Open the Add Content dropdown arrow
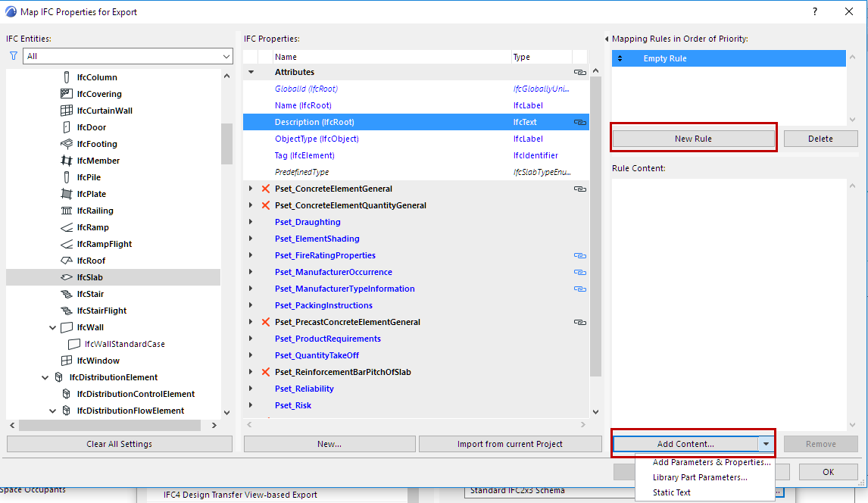The image size is (868, 503). [766, 444]
